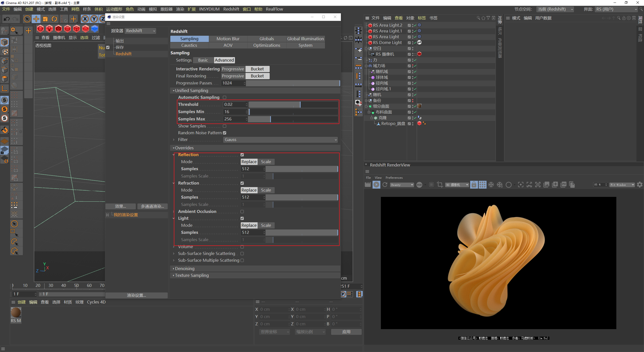This screenshot has width=644, height=352.
Task: Click the 多通道渲染... button
Action: (x=152, y=206)
